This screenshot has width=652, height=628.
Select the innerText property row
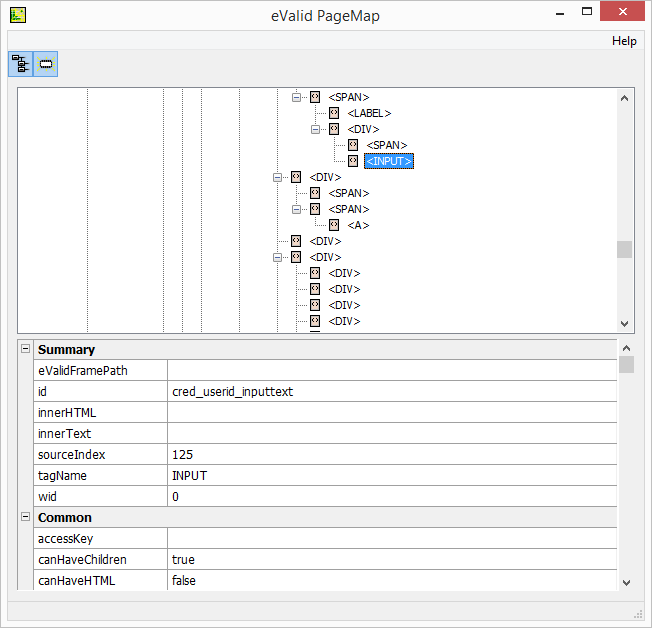point(325,433)
